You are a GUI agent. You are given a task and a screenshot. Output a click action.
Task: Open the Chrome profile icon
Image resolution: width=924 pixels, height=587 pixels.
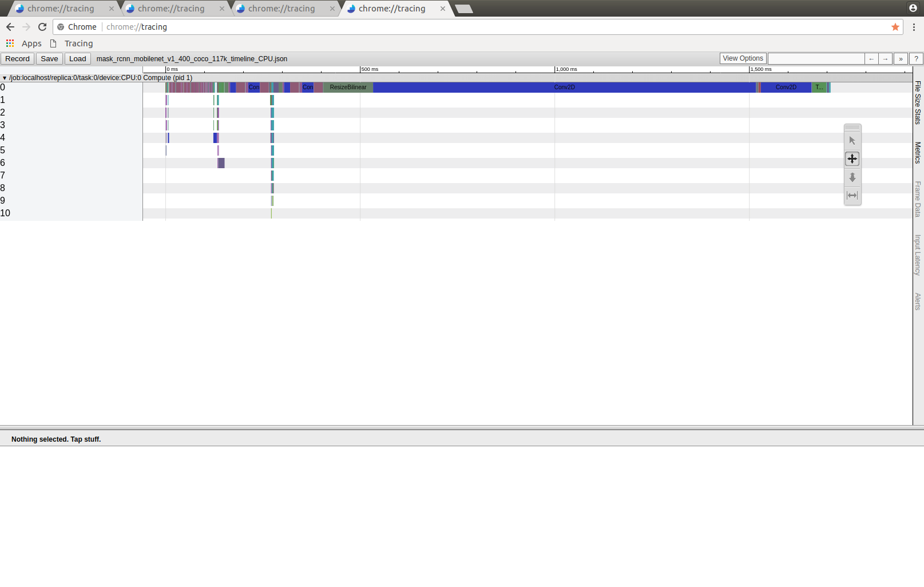(913, 7)
